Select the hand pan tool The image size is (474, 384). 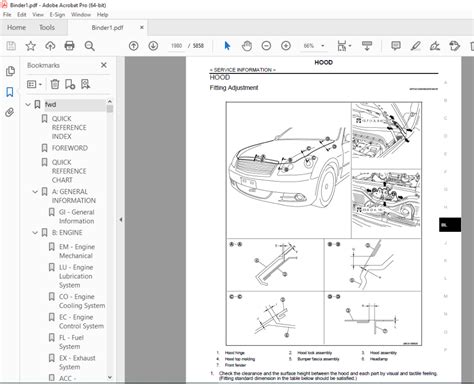click(247, 46)
